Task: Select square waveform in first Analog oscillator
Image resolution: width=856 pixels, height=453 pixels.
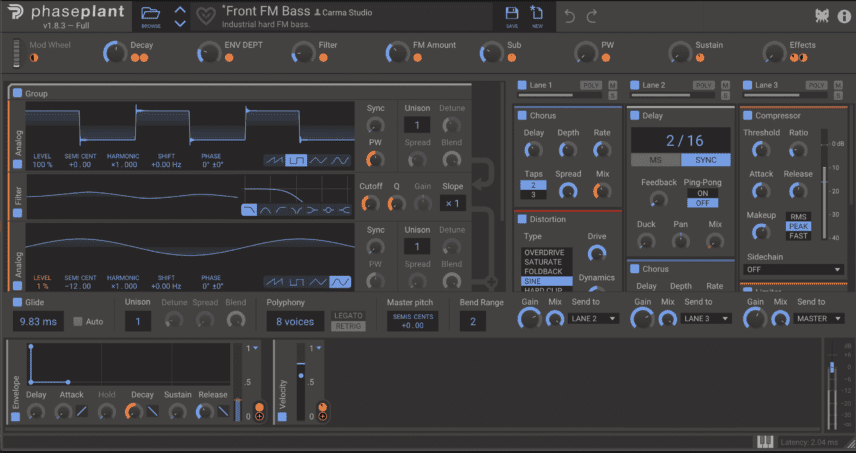Action: pos(296,160)
